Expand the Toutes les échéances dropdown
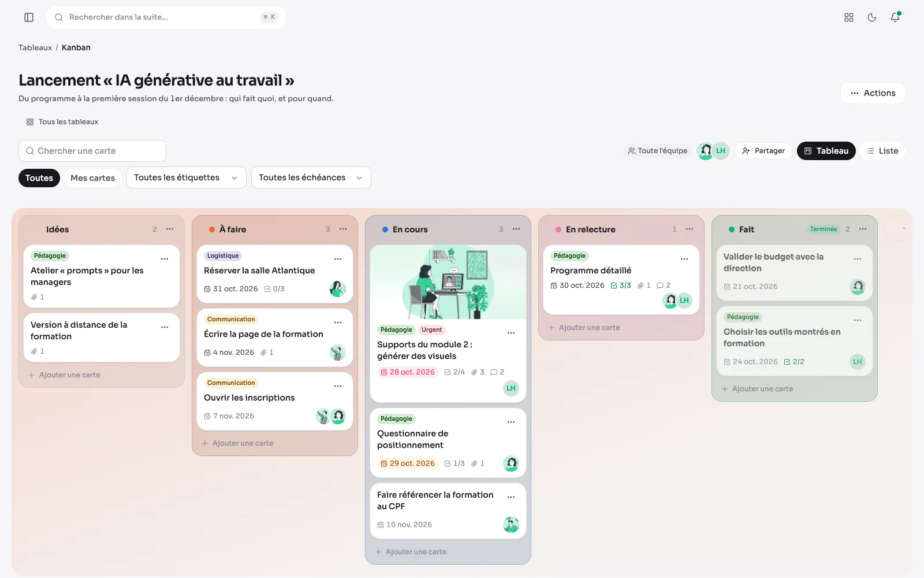The height and width of the screenshot is (578, 924). pyautogui.click(x=311, y=177)
